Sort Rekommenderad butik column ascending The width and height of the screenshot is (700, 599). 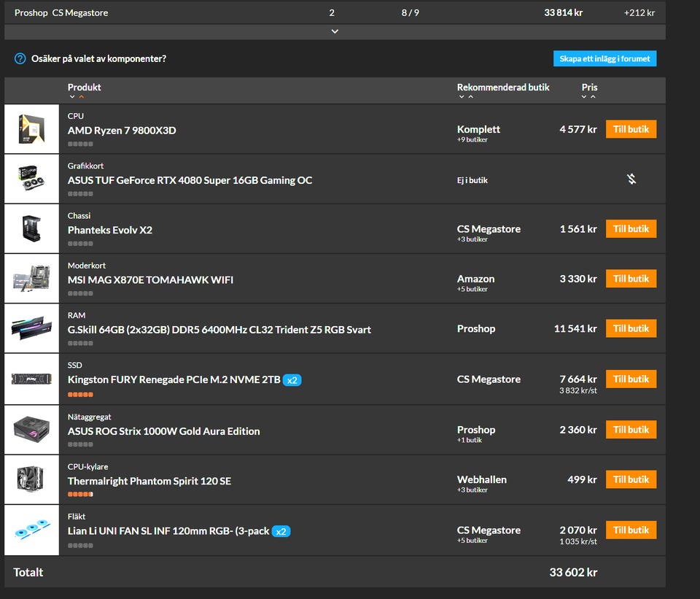[x=470, y=97]
